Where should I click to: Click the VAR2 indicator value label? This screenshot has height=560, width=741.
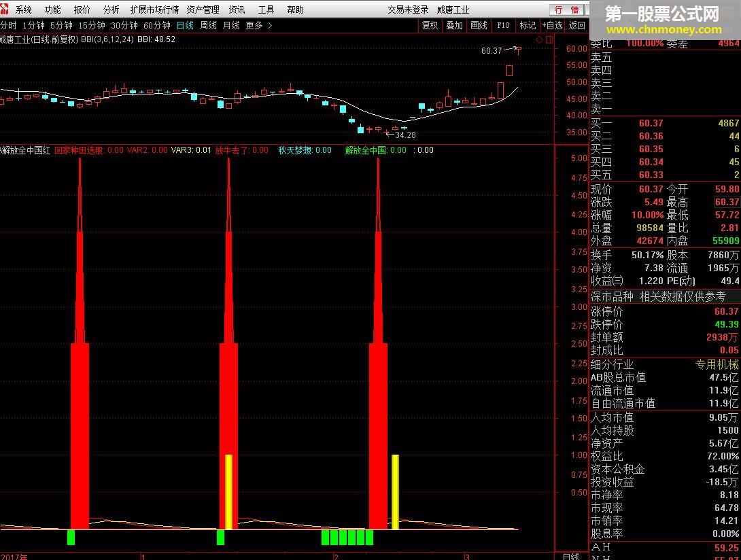click(x=147, y=150)
